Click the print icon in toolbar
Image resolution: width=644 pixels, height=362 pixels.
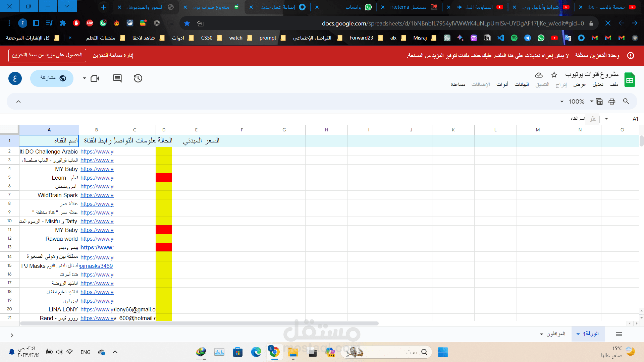tap(612, 102)
